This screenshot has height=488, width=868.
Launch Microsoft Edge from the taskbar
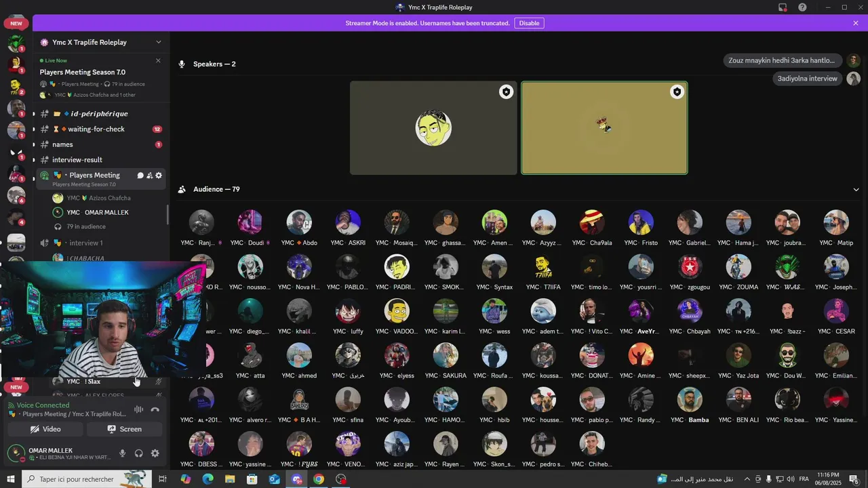(x=208, y=479)
